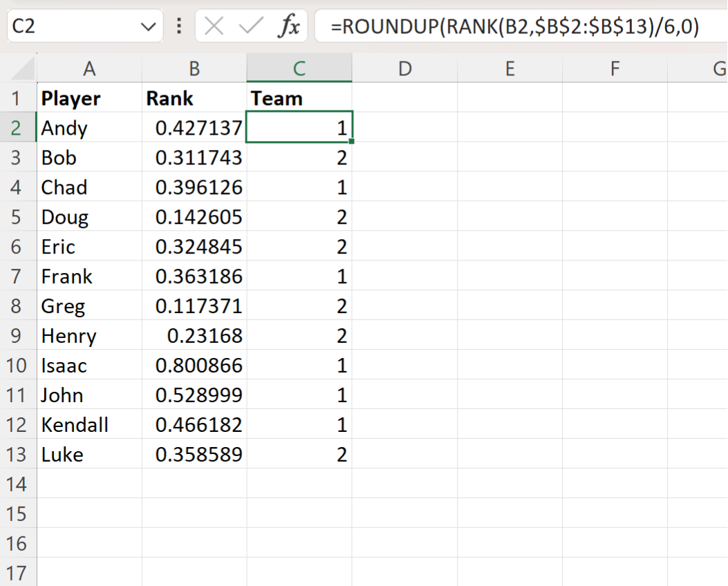Viewport: 728px width, 586px height.
Task: Click the small green fill handle on cell C2
Action: click(351, 140)
